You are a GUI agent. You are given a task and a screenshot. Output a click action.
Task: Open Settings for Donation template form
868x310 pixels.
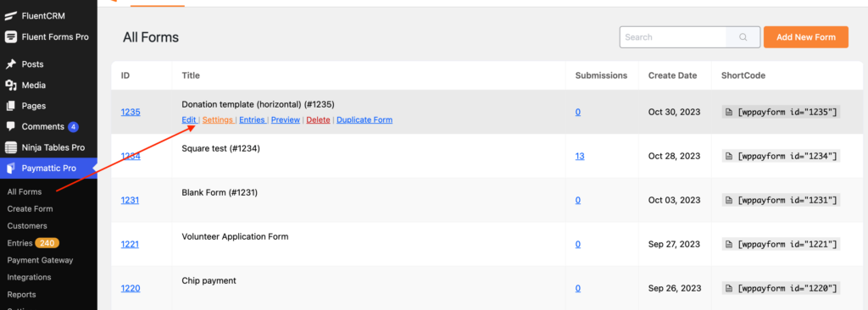218,120
